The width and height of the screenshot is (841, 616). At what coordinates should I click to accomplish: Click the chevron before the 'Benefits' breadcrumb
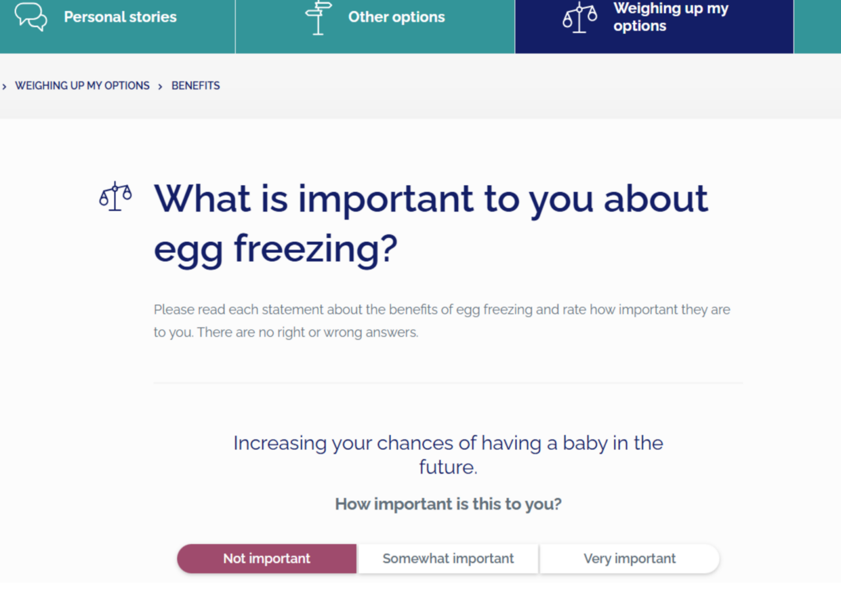tap(160, 86)
